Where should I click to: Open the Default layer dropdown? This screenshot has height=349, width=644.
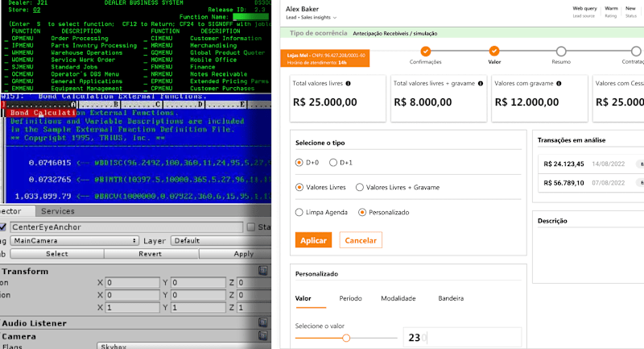(221, 240)
